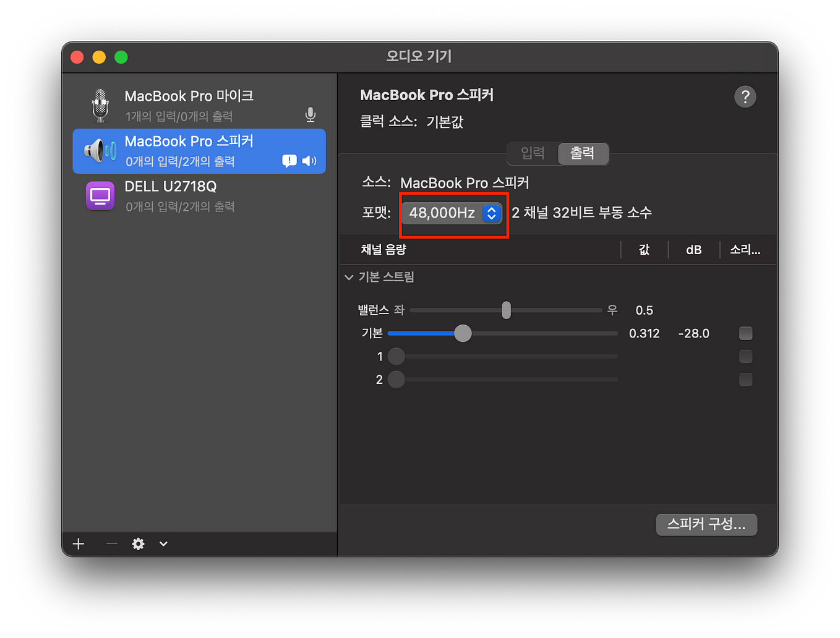The width and height of the screenshot is (840, 638).
Task: Toggle mute checkbox for channel 1
Action: (x=746, y=356)
